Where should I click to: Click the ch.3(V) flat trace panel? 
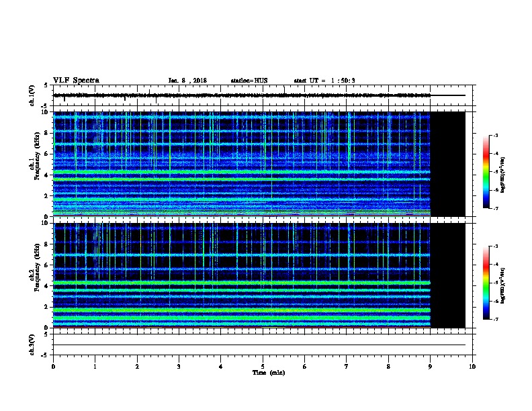pos(263,345)
